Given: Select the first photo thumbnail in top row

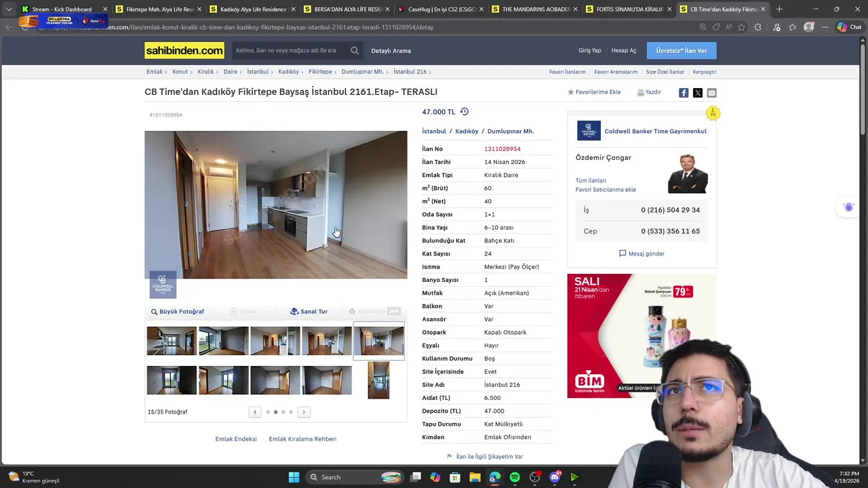Looking at the screenshot, I should tap(172, 341).
